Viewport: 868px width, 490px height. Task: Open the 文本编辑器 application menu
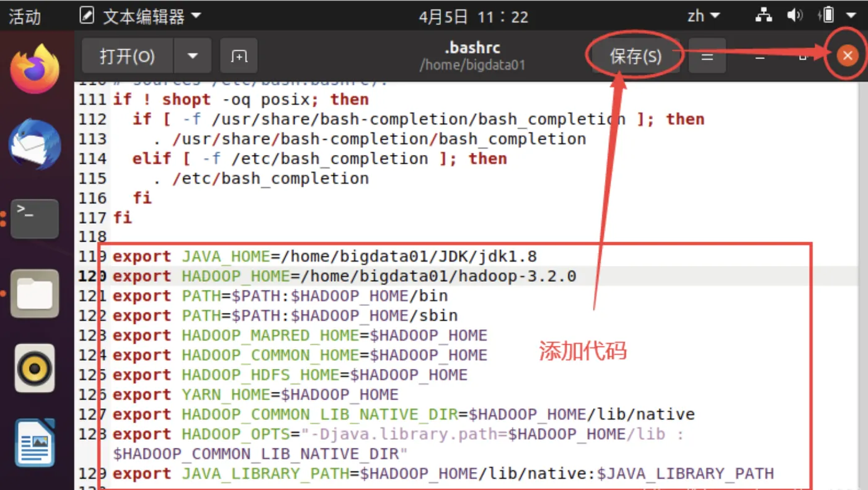[141, 16]
